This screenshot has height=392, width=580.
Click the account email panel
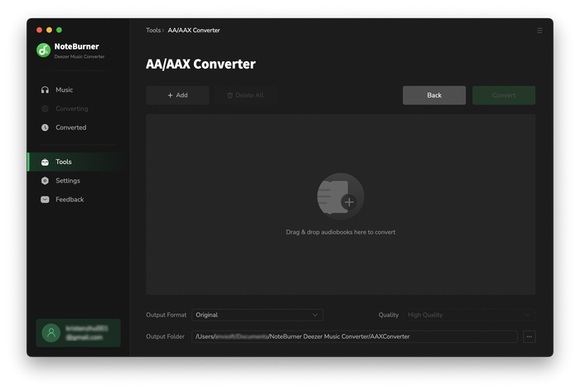79,333
